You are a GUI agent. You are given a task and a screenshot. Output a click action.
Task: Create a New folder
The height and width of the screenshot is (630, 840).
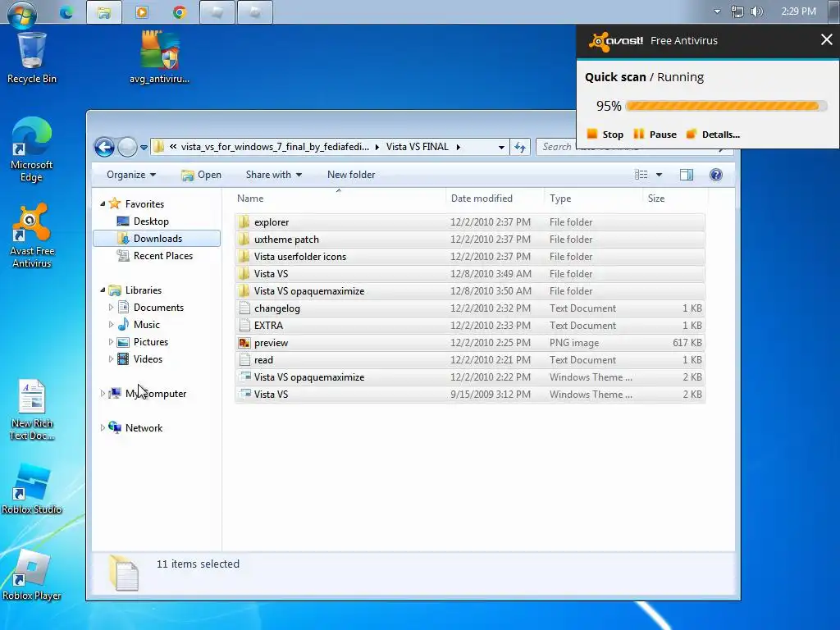[x=351, y=175]
